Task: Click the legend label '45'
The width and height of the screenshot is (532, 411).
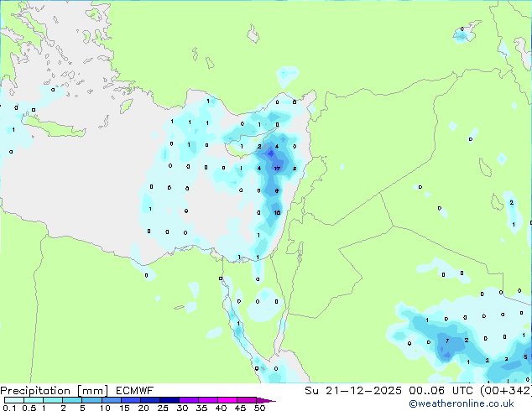Action: [240, 408]
